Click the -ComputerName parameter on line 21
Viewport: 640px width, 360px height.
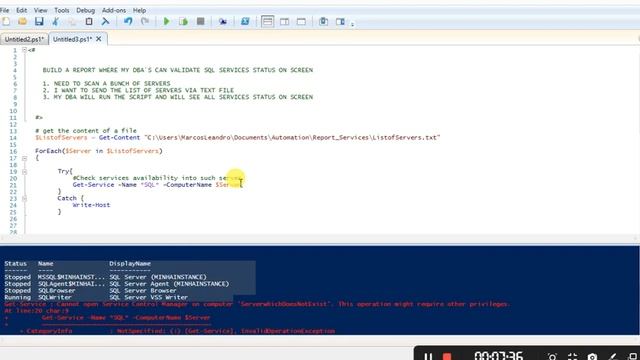click(187, 185)
